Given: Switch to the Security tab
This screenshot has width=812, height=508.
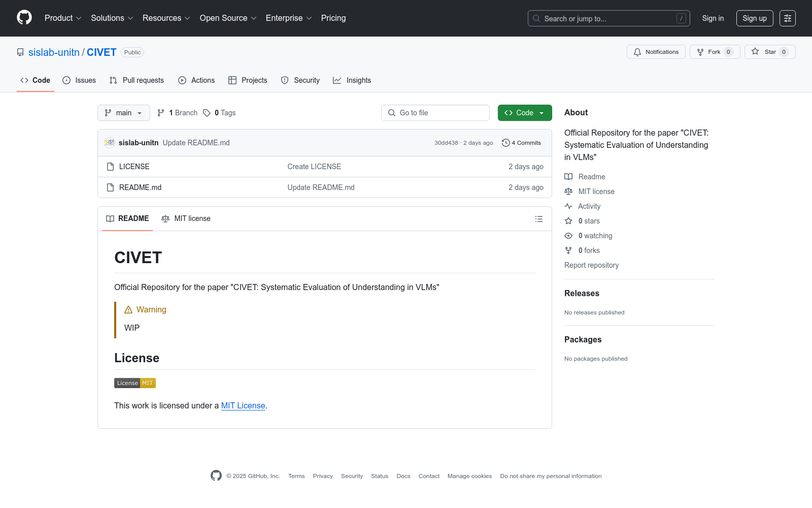Looking at the screenshot, I should tap(300, 80).
